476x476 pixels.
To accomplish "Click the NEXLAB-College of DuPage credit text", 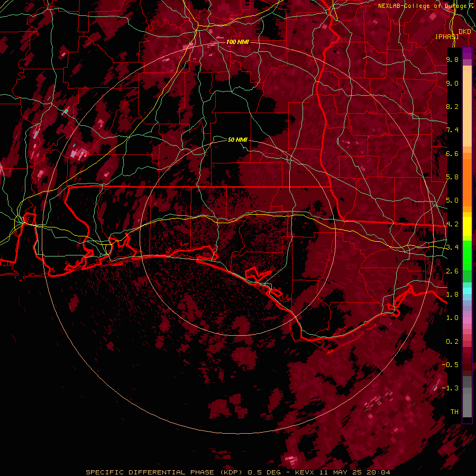I will pos(422,6).
